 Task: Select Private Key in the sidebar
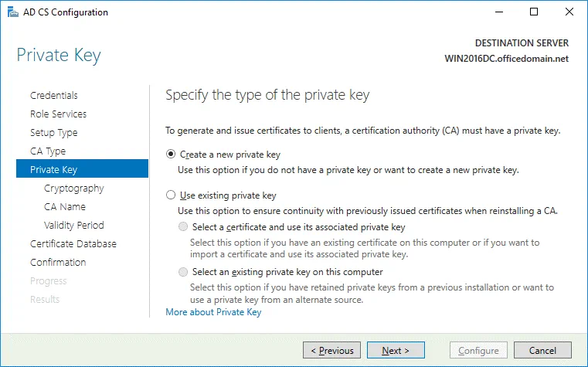tap(54, 170)
